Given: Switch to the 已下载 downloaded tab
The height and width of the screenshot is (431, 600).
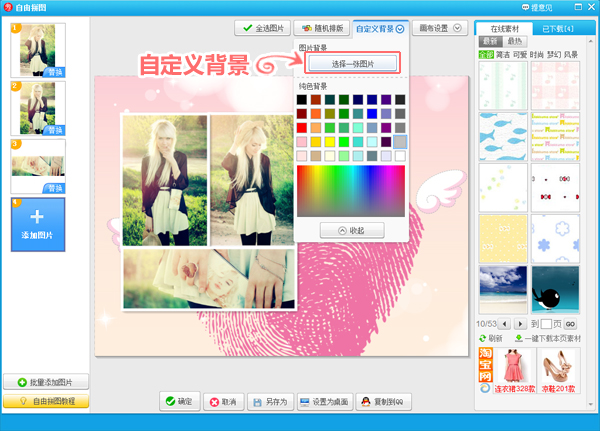Looking at the screenshot, I should [x=558, y=28].
